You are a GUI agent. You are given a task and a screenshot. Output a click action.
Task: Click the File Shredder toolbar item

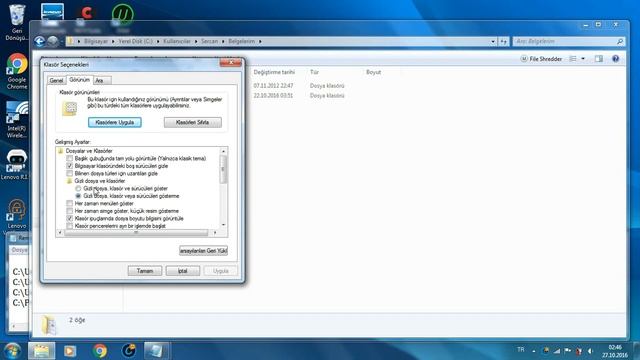pyautogui.click(x=541, y=59)
